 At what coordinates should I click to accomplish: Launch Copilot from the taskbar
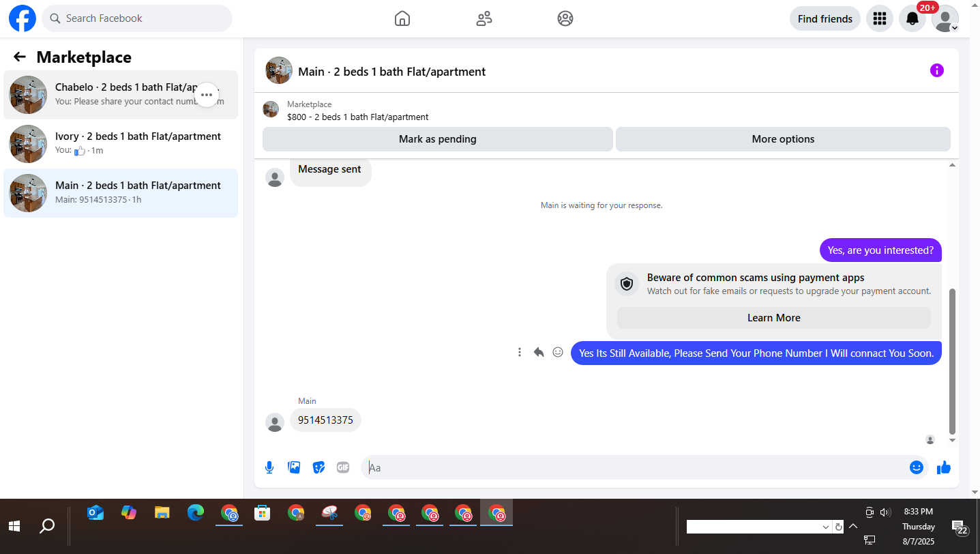129,513
